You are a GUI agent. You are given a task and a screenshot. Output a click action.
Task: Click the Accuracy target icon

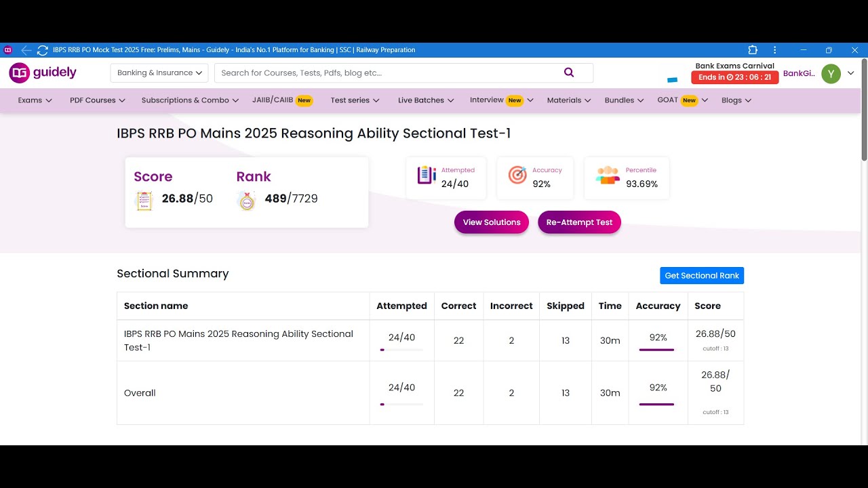tap(517, 176)
